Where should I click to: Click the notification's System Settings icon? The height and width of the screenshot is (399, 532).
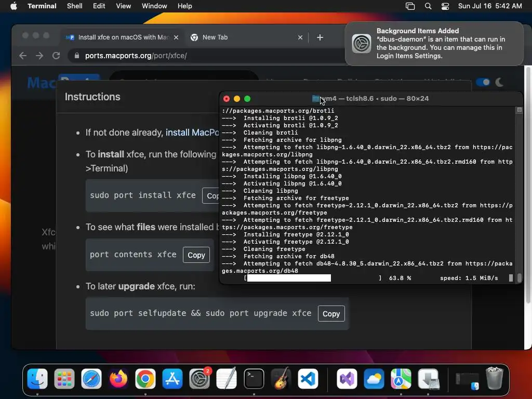click(362, 44)
